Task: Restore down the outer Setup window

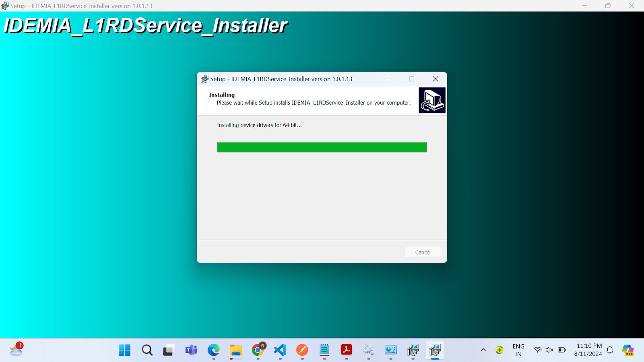Action: 608,6
